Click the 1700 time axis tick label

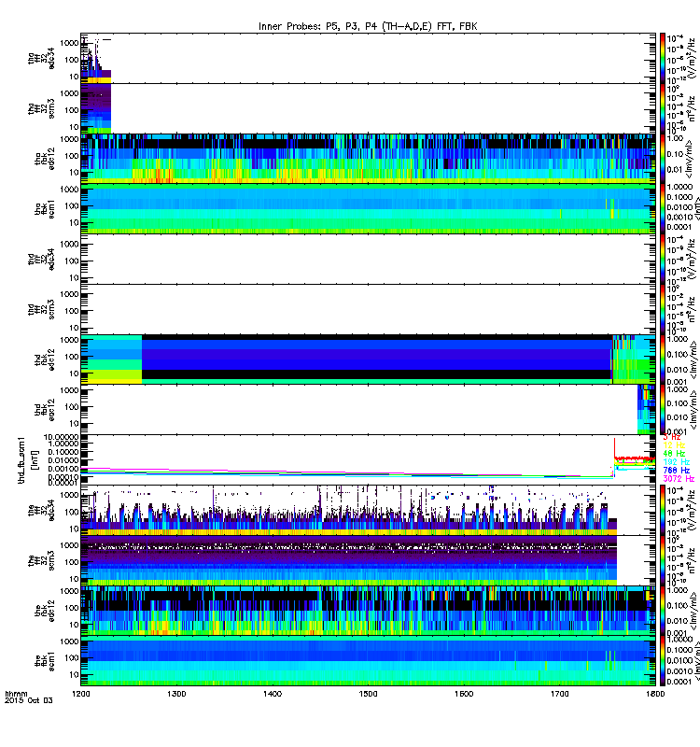[560, 694]
